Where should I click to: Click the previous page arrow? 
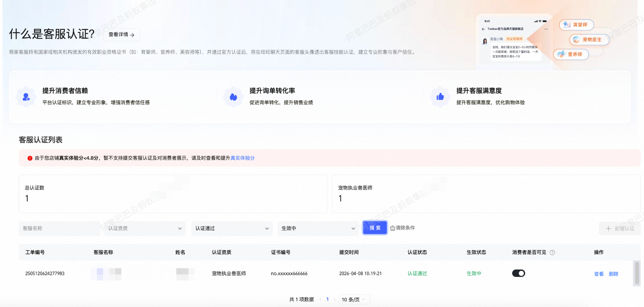320,299
